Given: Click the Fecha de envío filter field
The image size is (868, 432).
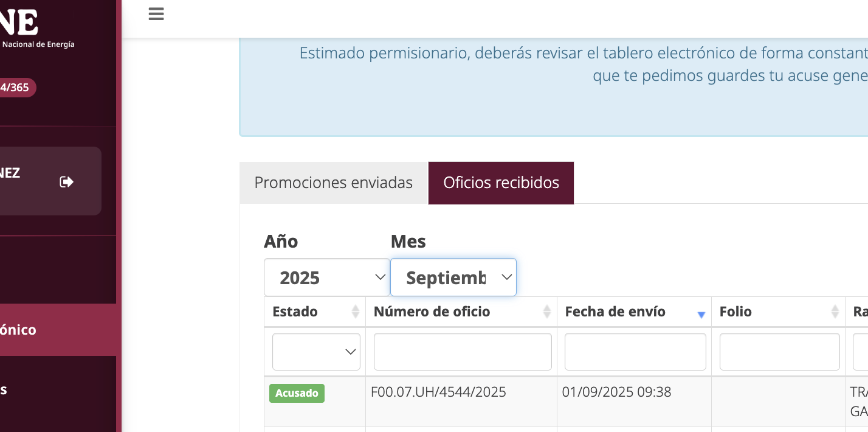Looking at the screenshot, I should (635, 351).
